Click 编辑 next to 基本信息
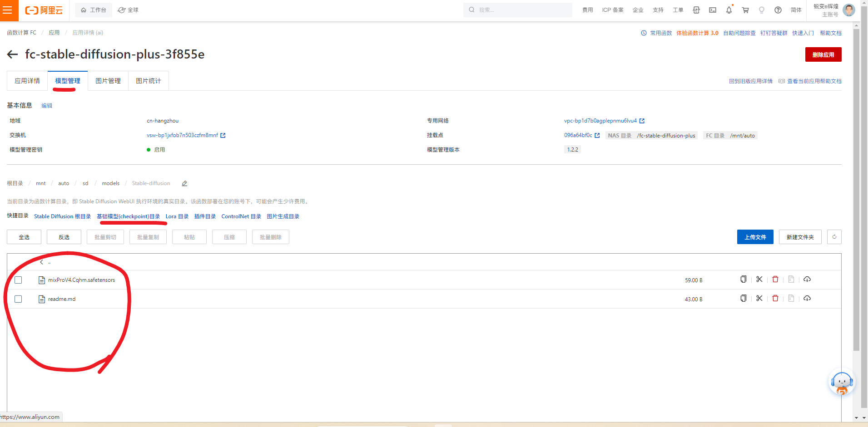Viewport: 868px width, 427px height. [47, 106]
